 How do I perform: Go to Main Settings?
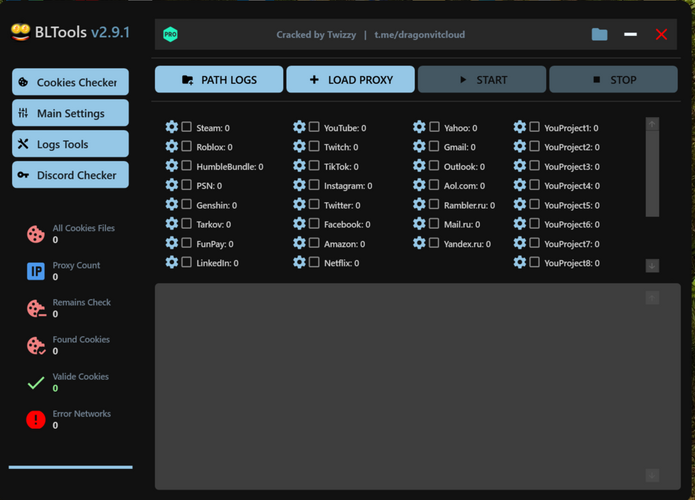click(x=70, y=113)
